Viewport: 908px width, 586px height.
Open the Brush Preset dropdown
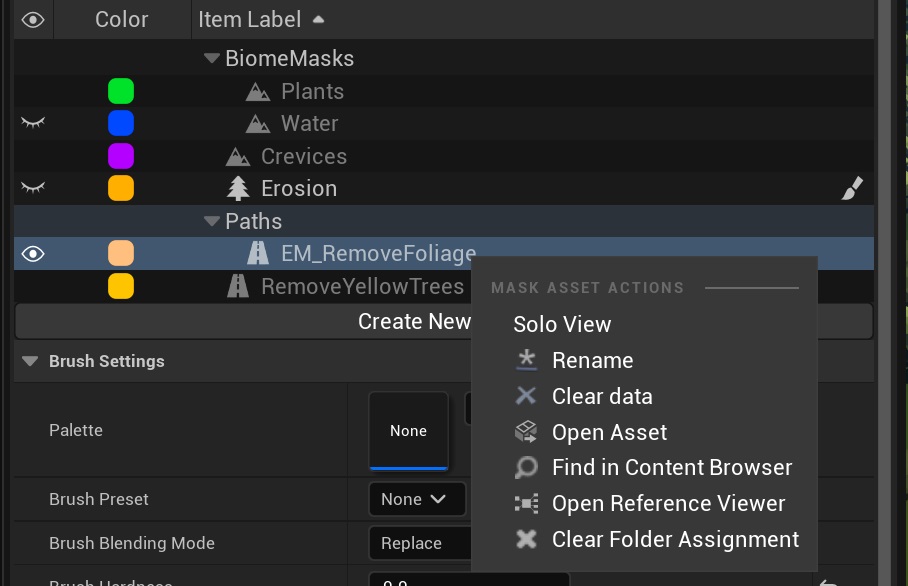click(417, 499)
